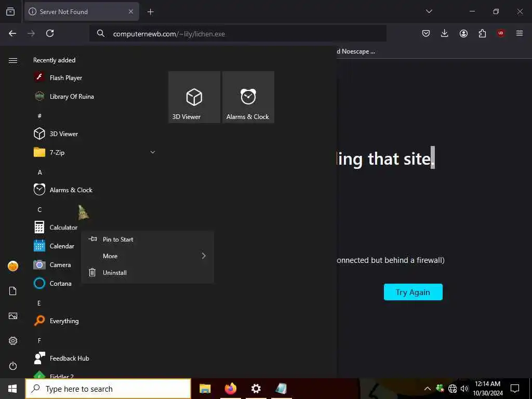This screenshot has height=399, width=532.
Task: Click the Noescape bookmark in Firefox
Action: [356, 51]
